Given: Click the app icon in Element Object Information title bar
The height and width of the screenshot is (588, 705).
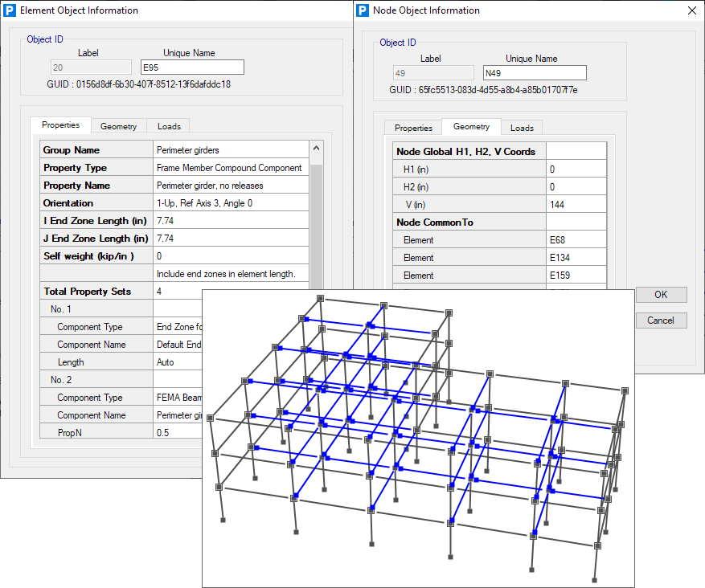Looking at the screenshot, I should (x=10, y=10).
